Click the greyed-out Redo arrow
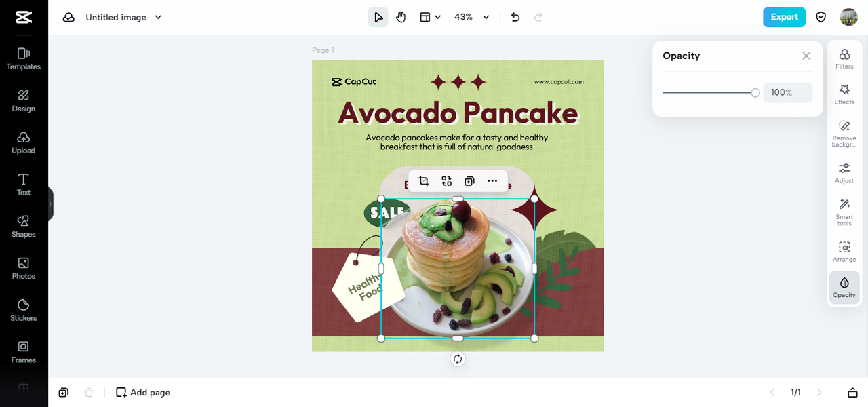 [538, 17]
